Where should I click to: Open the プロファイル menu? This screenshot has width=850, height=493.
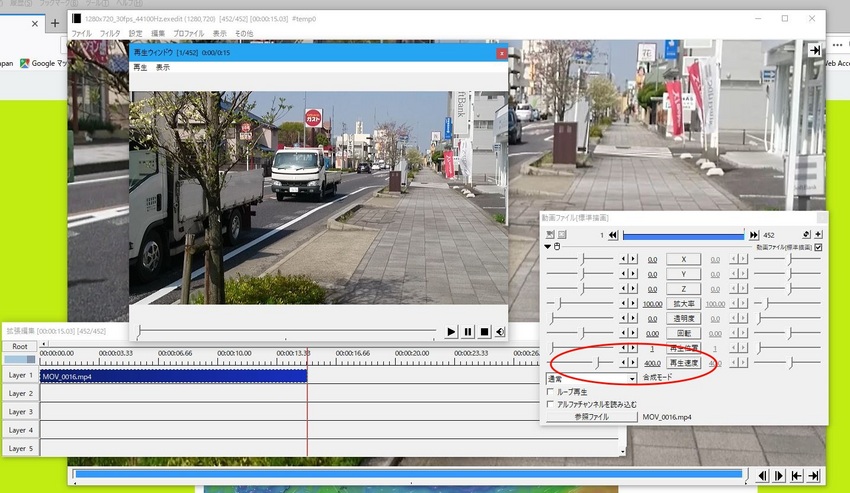(x=189, y=34)
